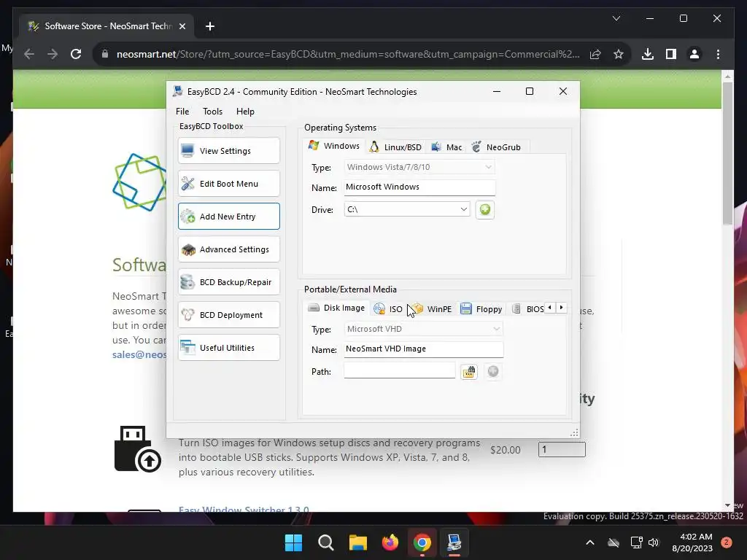The image size is (747, 560).
Task: Add the Windows entry with green plus icon
Action: pyautogui.click(x=484, y=209)
